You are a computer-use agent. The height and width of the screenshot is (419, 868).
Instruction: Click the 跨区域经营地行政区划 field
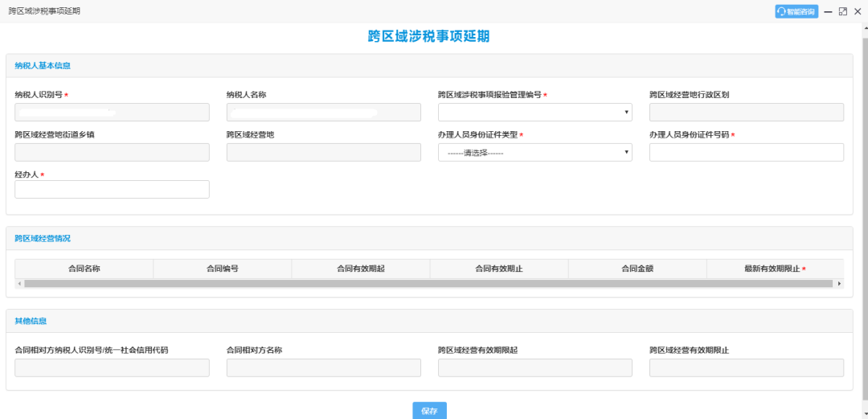pyautogui.click(x=746, y=113)
